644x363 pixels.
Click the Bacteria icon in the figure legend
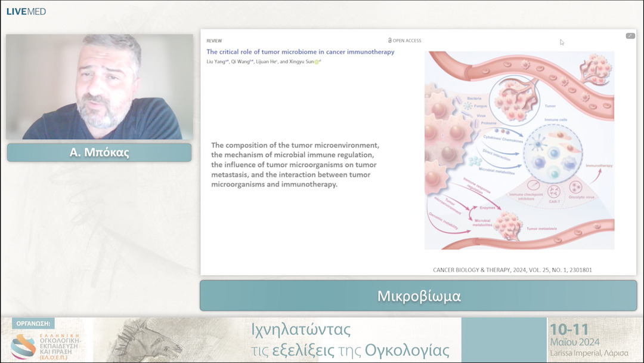click(x=459, y=100)
